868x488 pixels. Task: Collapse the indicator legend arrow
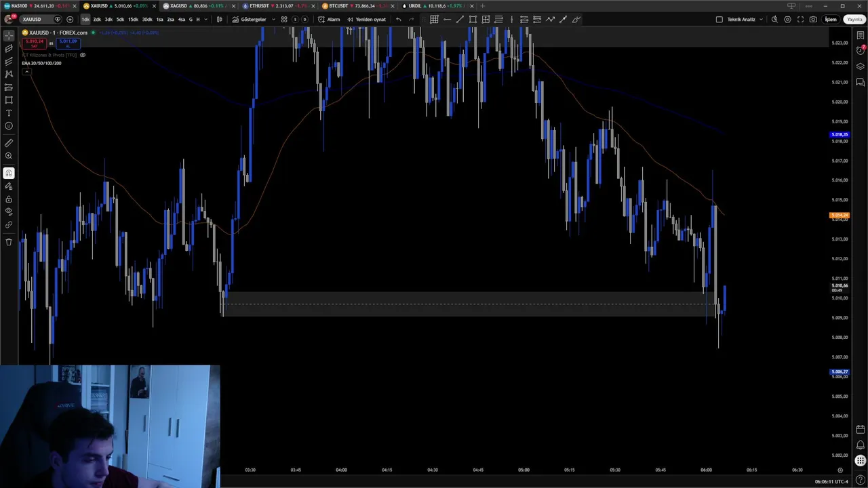[26, 71]
